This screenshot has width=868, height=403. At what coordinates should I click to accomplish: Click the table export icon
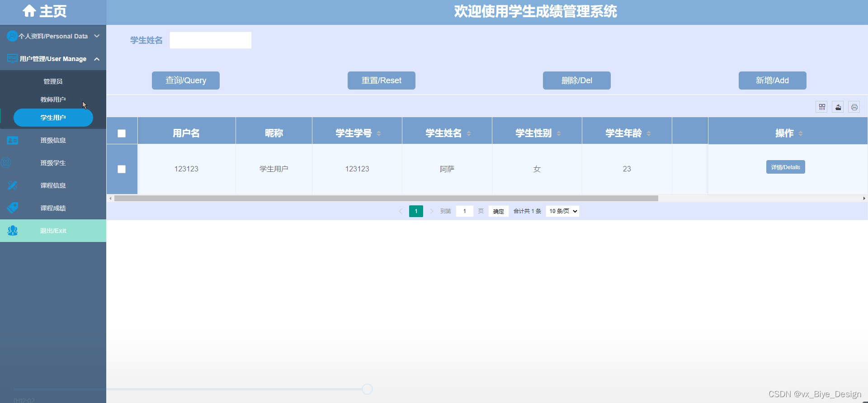coord(838,107)
